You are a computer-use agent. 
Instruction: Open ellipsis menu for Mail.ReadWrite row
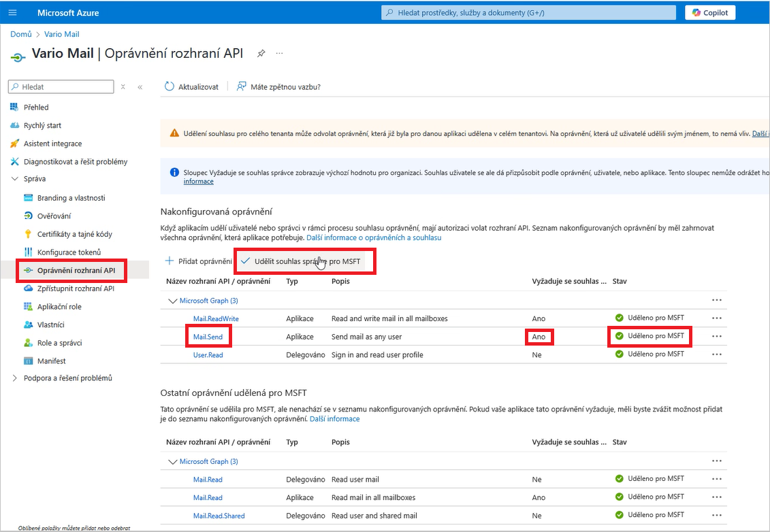tap(716, 318)
